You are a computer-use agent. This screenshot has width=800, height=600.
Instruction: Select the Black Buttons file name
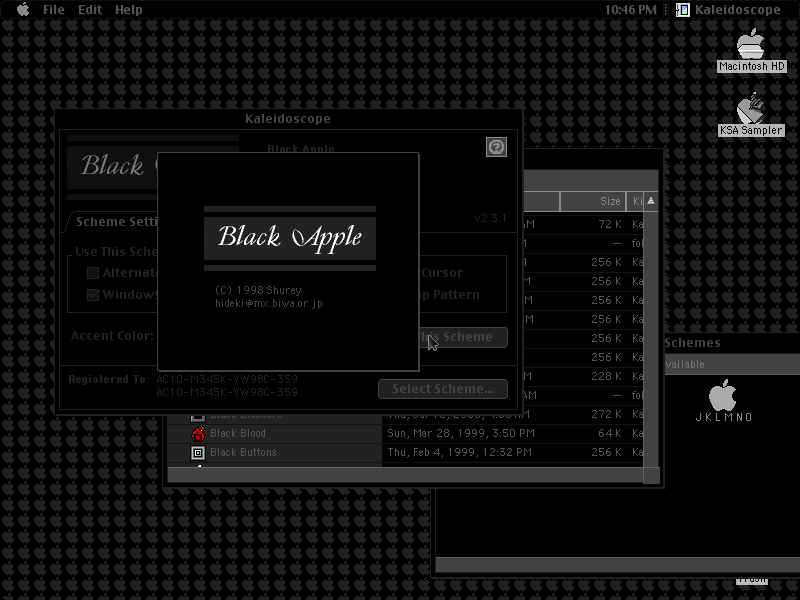(243, 453)
